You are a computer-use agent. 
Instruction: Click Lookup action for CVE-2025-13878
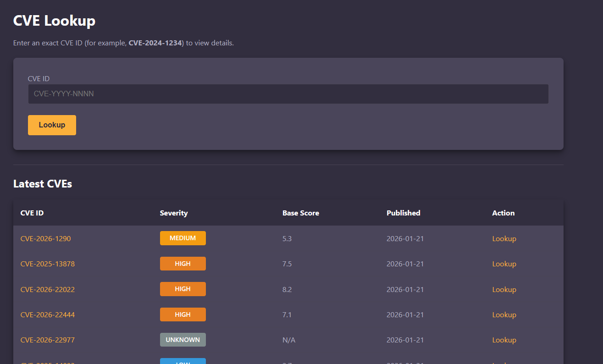[504, 264]
